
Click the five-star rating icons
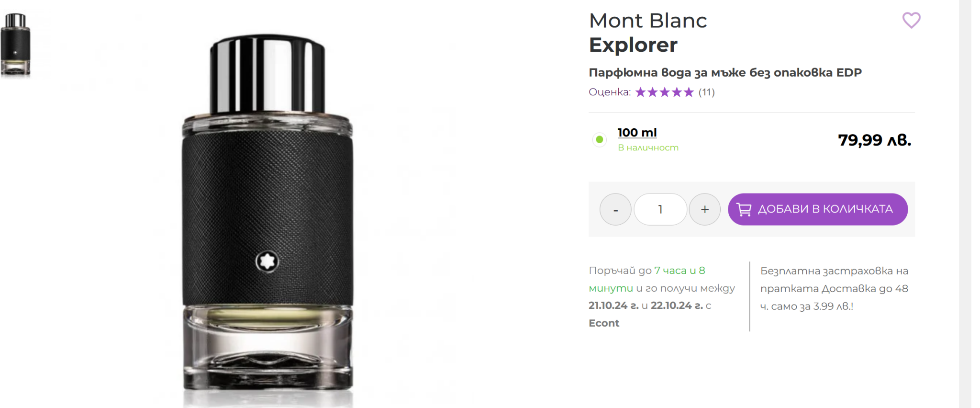pos(664,92)
